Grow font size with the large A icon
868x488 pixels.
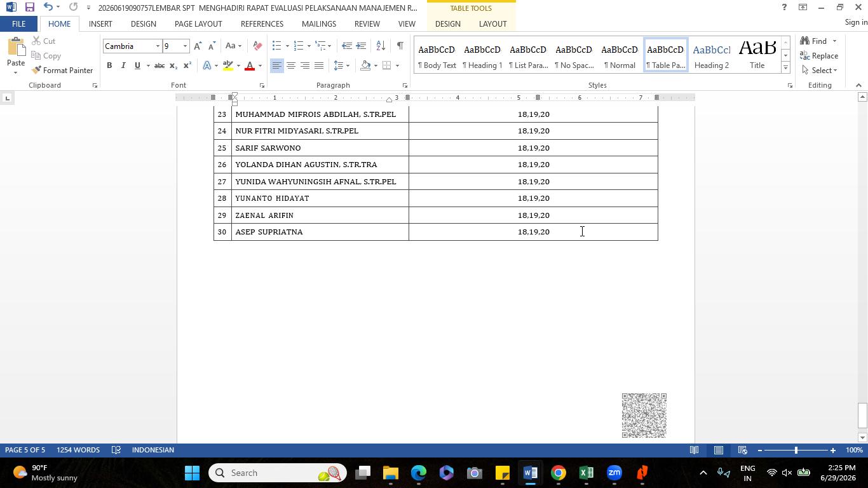coord(198,46)
